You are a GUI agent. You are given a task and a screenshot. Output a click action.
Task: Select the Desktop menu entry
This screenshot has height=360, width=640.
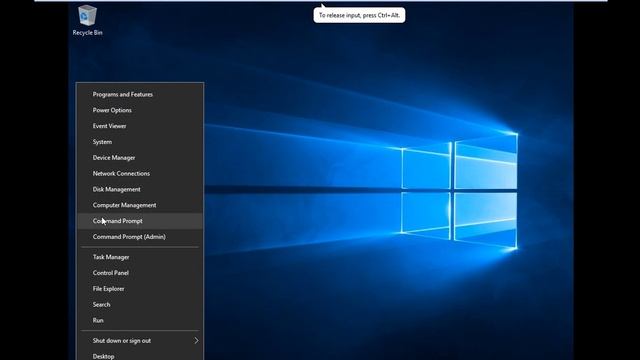[x=140, y=355]
